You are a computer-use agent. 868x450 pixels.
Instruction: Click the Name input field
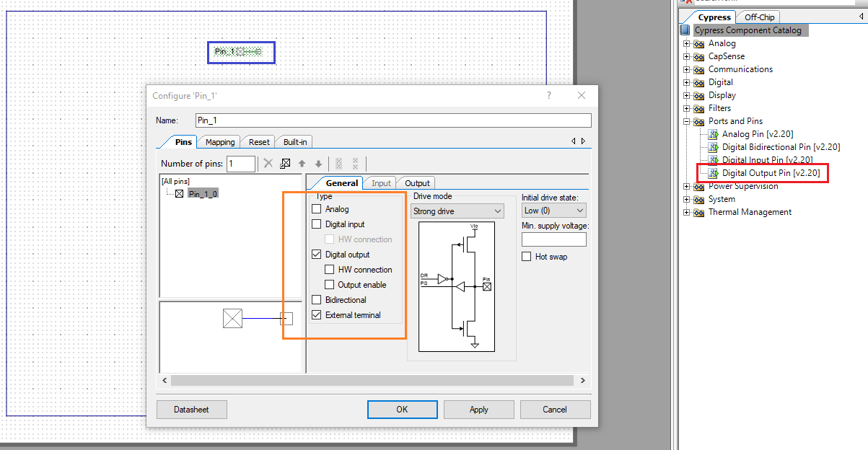[x=393, y=120]
